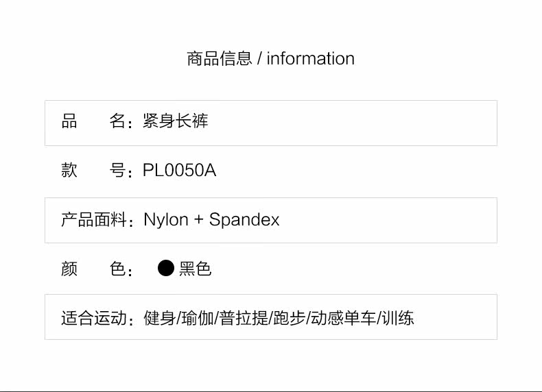Image resolution: width=542 pixels, height=392 pixels.
Task: Click the 商品信息 heading text
Action: tap(219, 58)
